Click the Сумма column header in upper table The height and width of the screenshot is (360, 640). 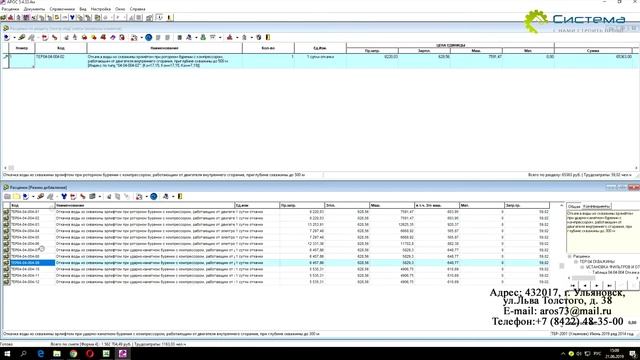click(593, 51)
